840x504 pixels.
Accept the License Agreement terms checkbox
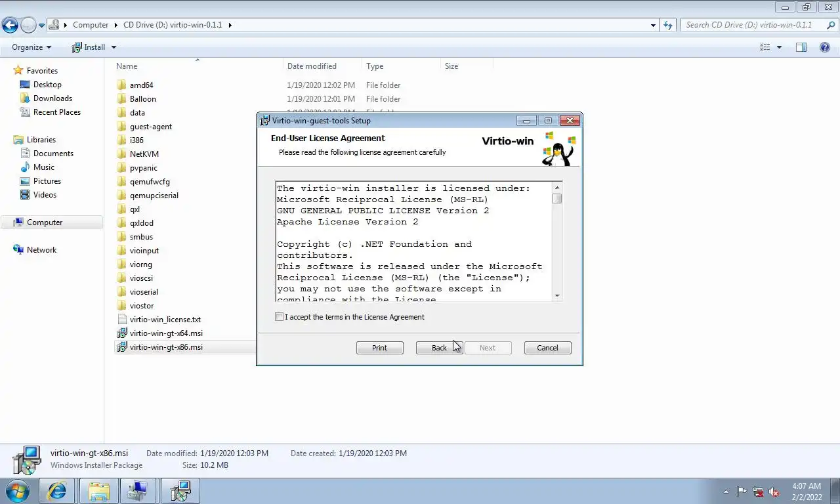[279, 317]
